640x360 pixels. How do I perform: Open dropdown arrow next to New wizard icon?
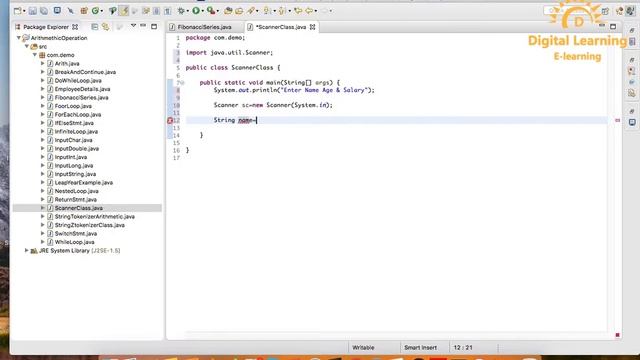[x=24, y=11]
